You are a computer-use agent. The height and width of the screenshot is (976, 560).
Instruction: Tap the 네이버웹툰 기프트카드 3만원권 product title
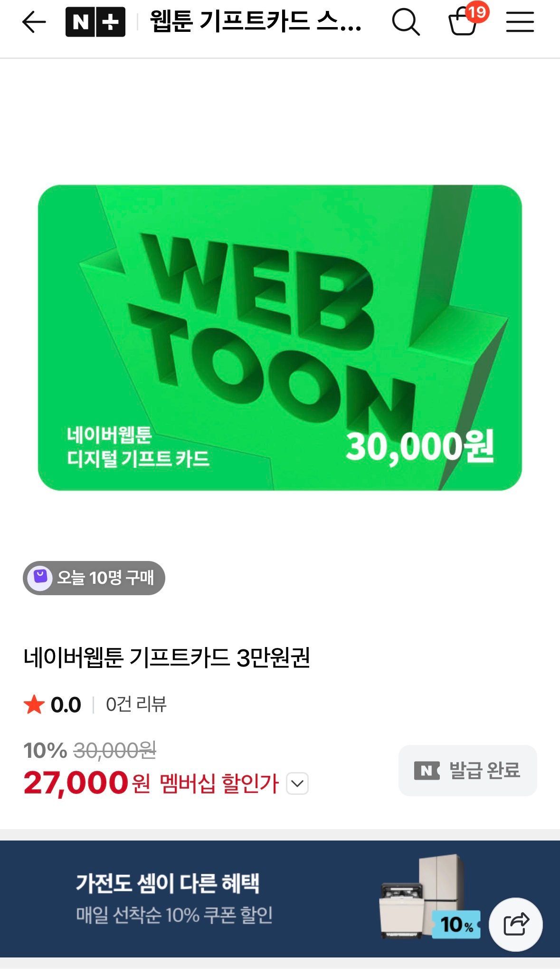167,658
